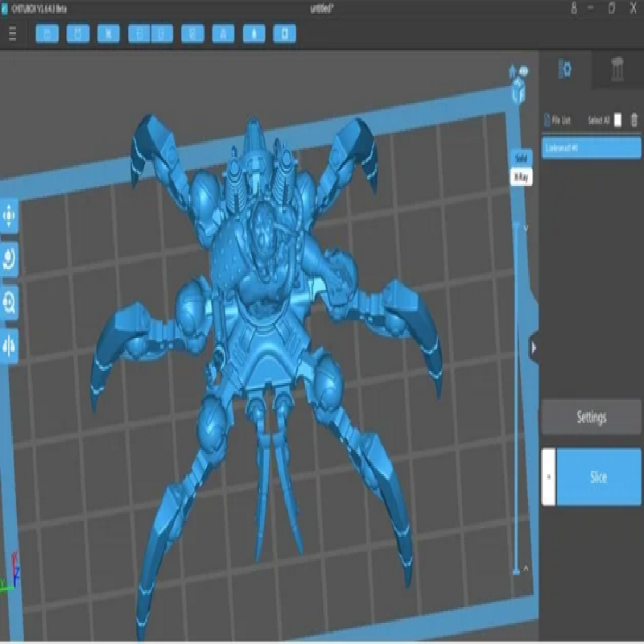Click the Settings button
This screenshot has width=644, height=644.
pos(591,417)
